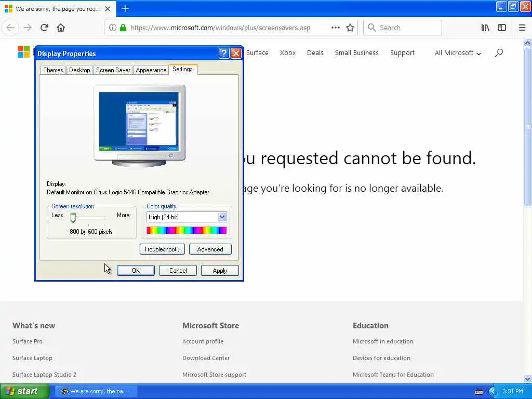532x399 pixels.
Task: Open Devices for education link
Action: pos(381,358)
